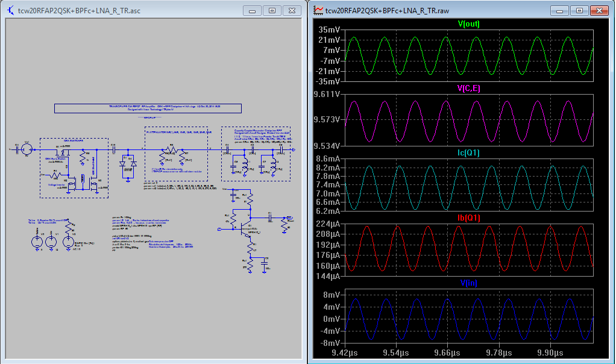
Task: Select the R5 resistor in the attenuator block
Action: [171, 150]
